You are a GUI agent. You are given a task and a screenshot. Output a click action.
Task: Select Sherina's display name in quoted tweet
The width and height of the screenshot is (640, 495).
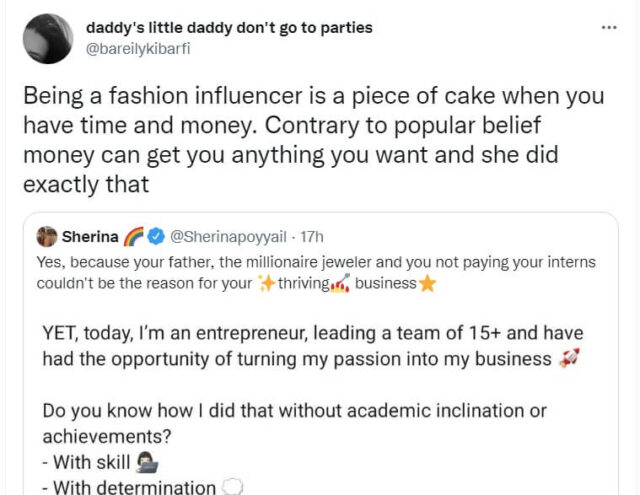(x=89, y=238)
